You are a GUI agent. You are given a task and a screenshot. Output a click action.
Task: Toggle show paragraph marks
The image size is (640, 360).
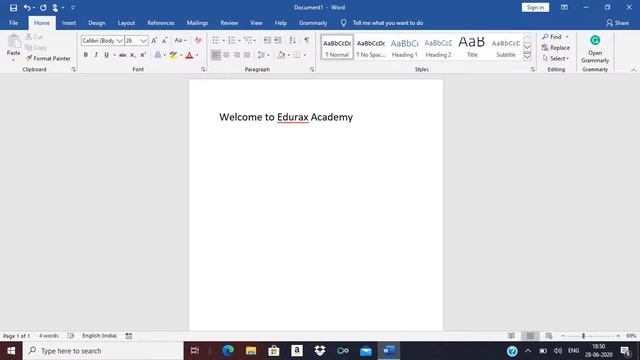point(307,40)
